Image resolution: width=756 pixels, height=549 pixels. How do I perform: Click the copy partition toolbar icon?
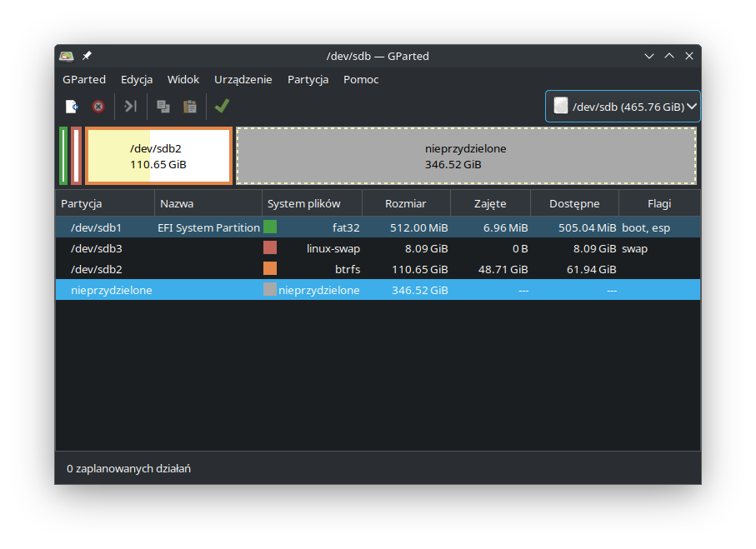163,107
